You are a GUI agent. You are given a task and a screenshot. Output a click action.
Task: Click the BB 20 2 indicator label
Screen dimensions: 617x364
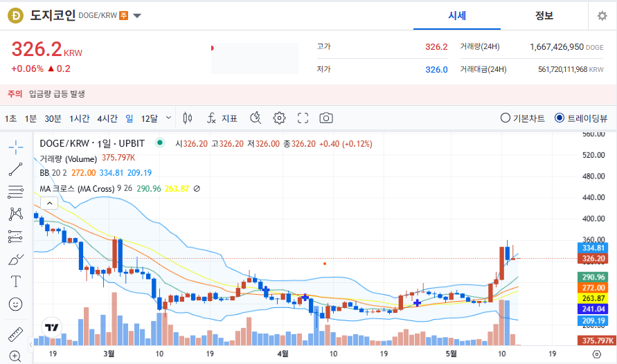tap(53, 173)
